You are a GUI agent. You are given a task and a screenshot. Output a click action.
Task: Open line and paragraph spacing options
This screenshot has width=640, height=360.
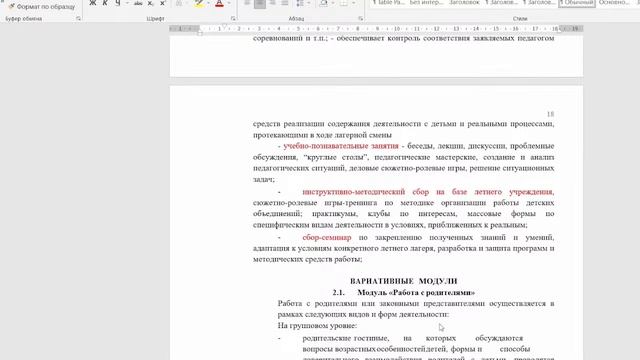coord(300,3)
